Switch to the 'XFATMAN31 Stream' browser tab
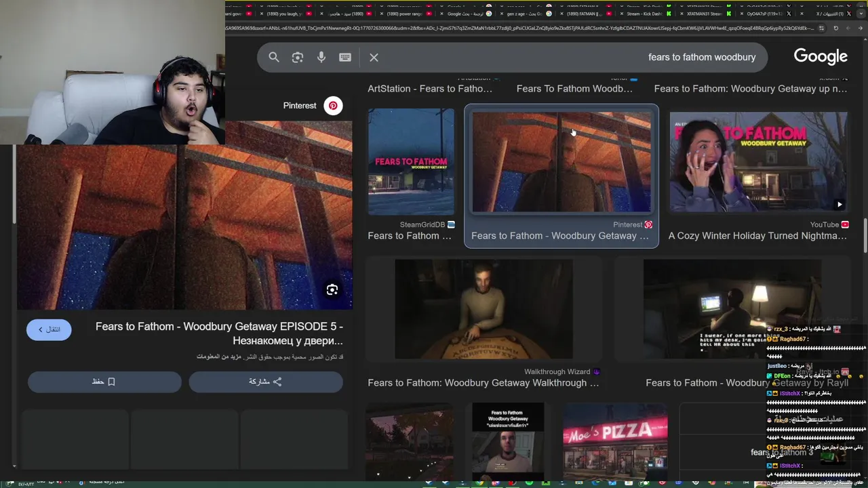Viewport: 868px width, 488px height. point(704,14)
